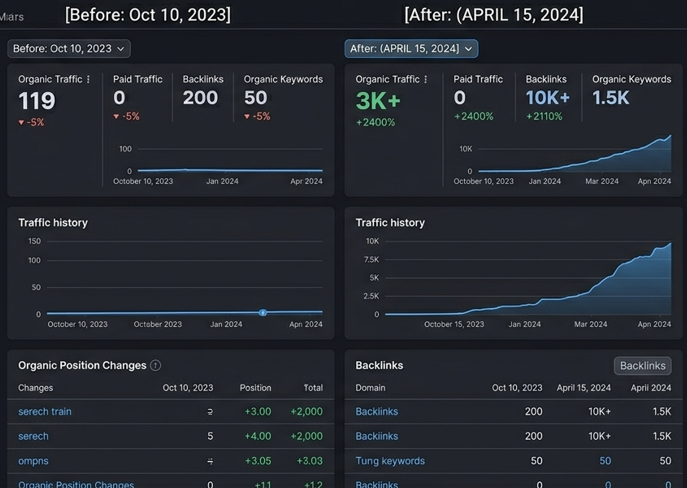Viewport: 687px width, 488px height.
Task: Click the info icon beside Organic Position Changes
Action: pos(156,365)
